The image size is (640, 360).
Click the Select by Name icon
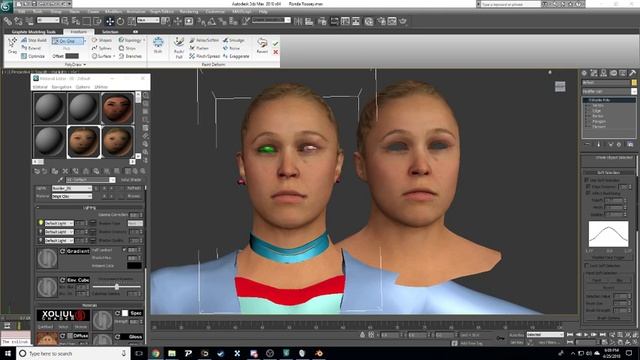[x=76, y=21]
